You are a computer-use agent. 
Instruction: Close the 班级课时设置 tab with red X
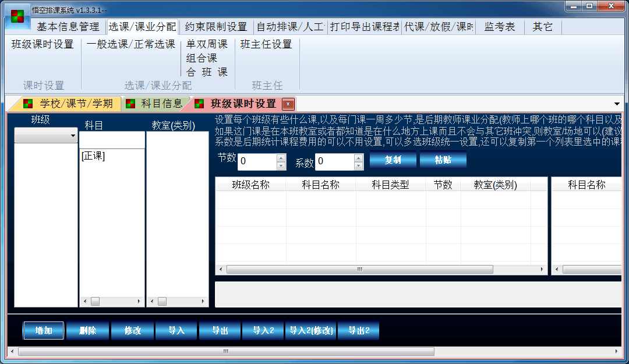tap(288, 104)
